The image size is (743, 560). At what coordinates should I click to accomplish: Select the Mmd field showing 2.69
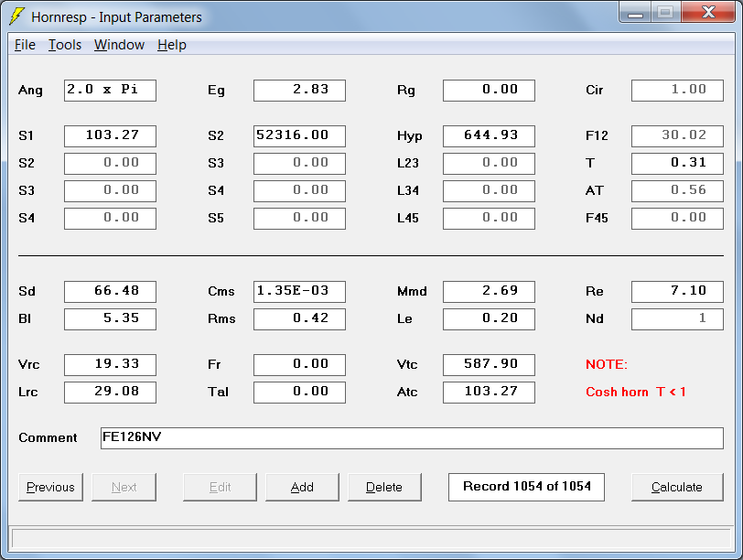489,291
